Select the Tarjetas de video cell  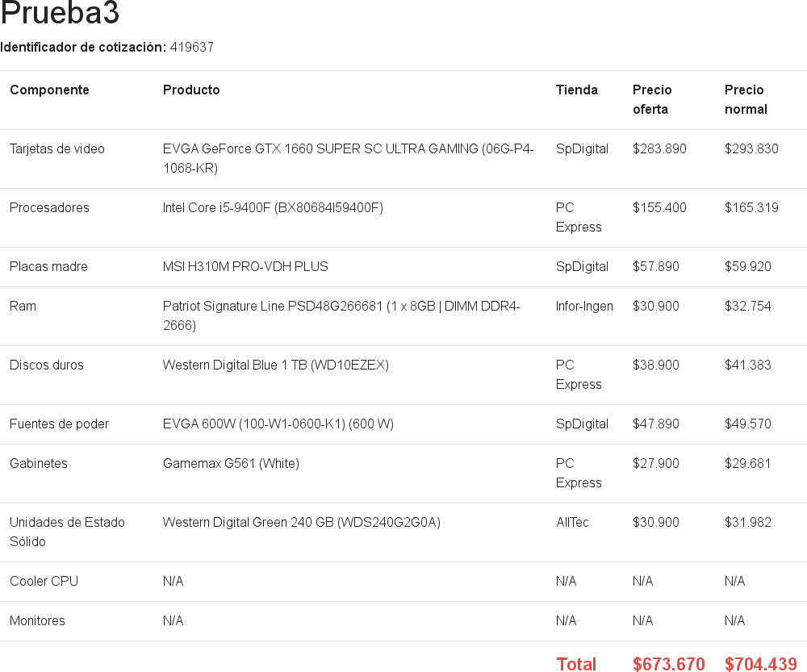(x=57, y=148)
